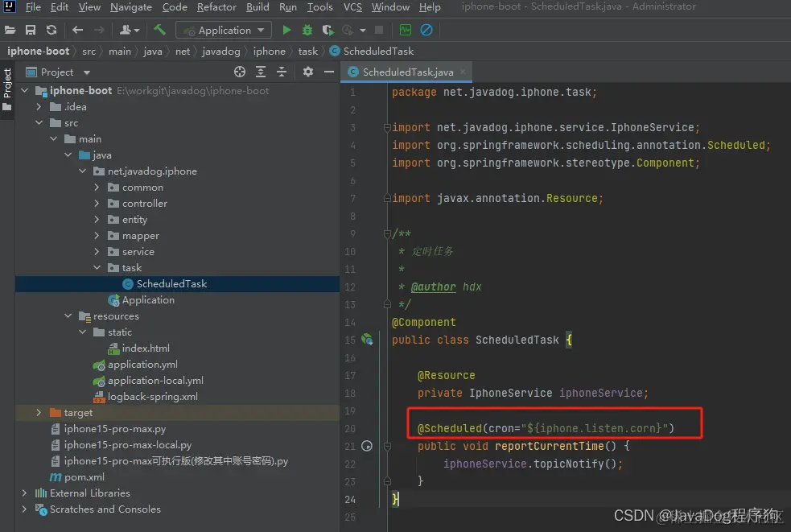Expand Scratches and Consoles node
791x532 pixels.
[x=24, y=509]
